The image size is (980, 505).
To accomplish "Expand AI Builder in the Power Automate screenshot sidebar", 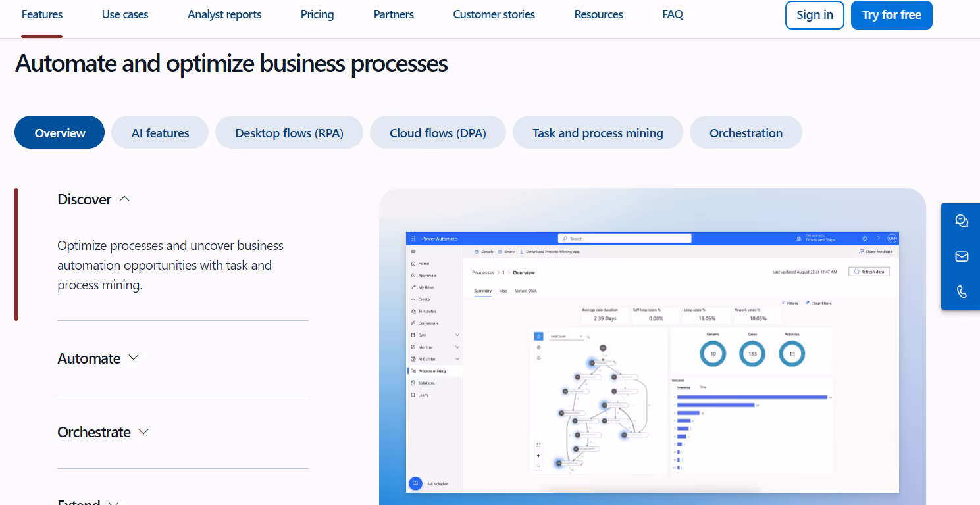I will click(x=457, y=359).
